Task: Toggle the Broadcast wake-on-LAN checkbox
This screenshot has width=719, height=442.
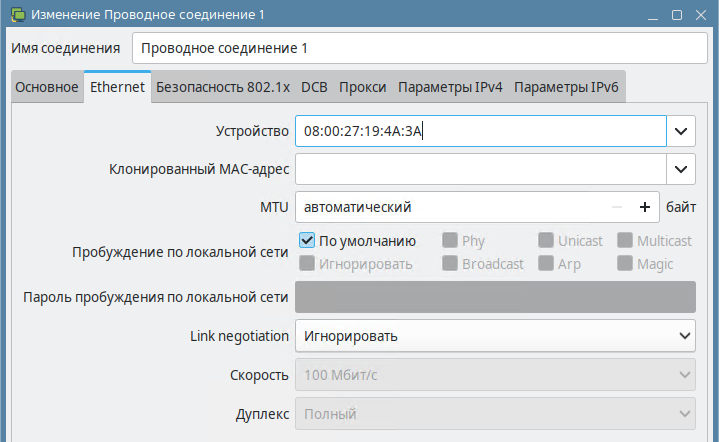Action: tap(449, 263)
